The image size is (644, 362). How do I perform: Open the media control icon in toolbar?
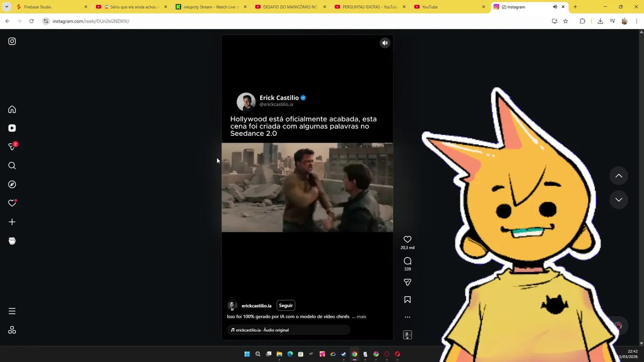[x=612, y=21]
